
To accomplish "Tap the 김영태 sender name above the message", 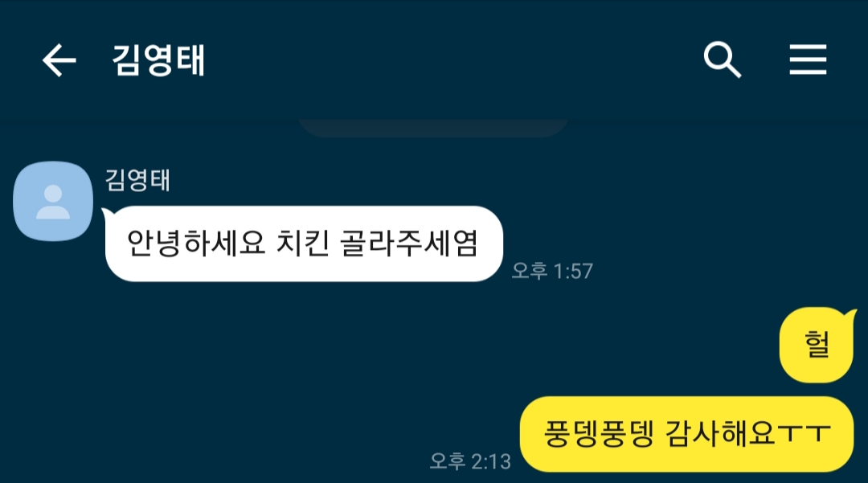I will [137, 180].
